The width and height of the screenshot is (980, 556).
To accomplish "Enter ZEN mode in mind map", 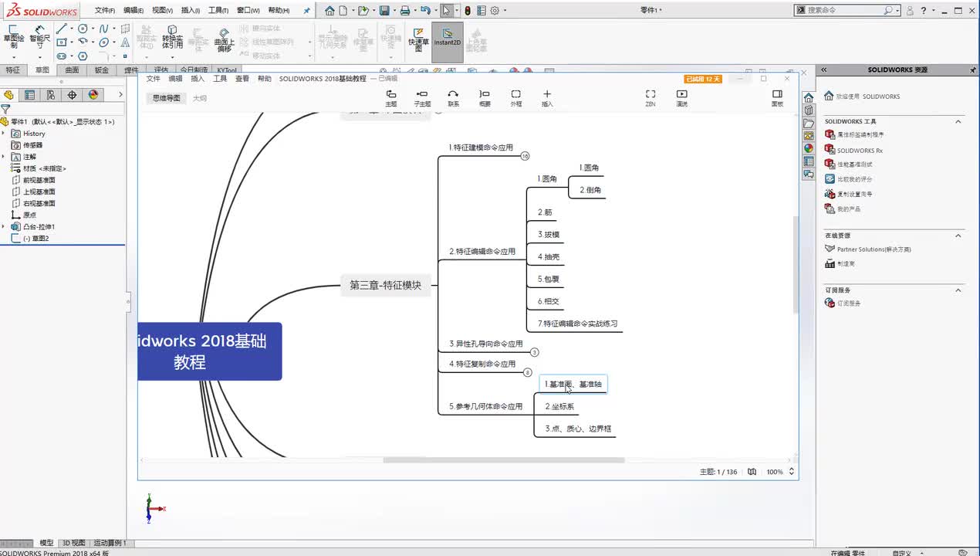I will point(651,98).
